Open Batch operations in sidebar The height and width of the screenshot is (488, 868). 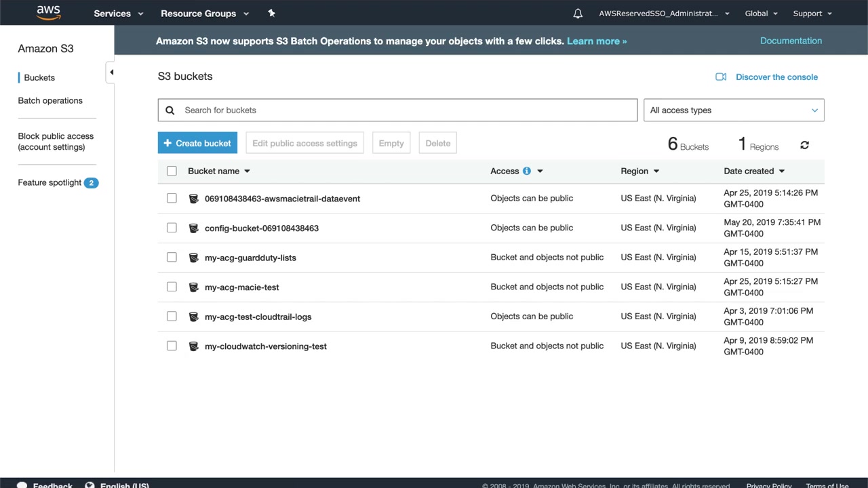coord(50,100)
